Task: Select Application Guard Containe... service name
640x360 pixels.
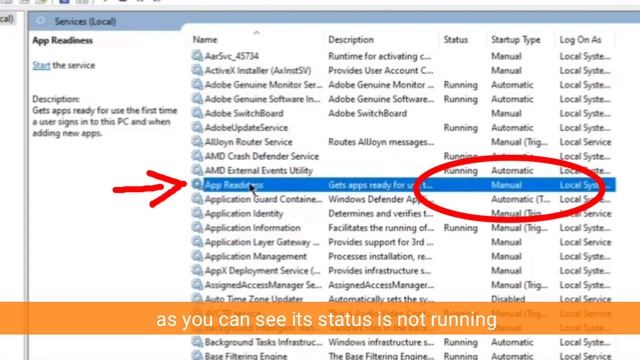Action: coord(263,199)
